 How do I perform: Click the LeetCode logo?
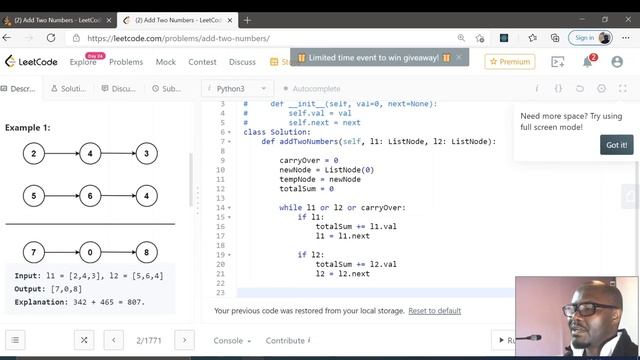point(31,62)
